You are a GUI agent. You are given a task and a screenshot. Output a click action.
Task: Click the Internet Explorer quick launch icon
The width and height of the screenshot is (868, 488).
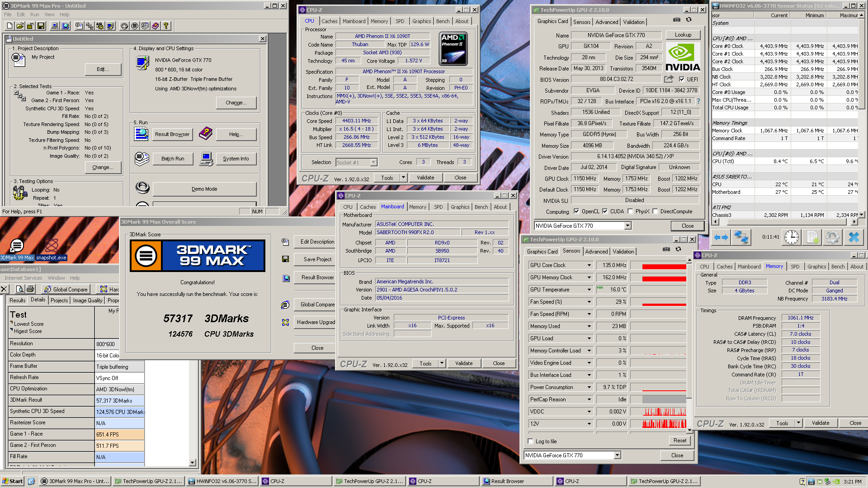(x=31, y=481)
